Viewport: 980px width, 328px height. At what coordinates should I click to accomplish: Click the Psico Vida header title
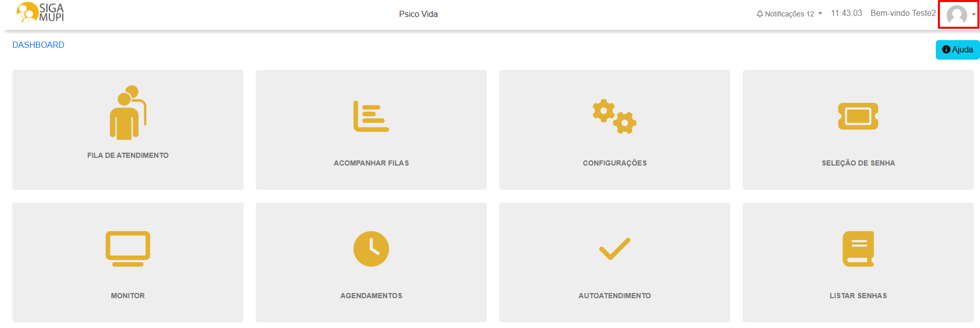click(418, 14)
